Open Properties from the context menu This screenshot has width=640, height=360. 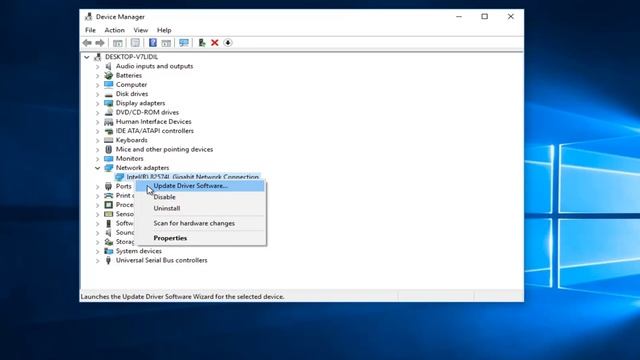(201, 238)
